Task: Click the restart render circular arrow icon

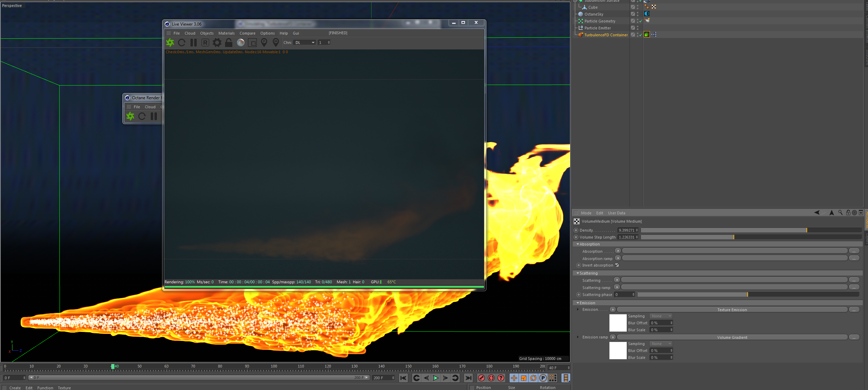Action: [x=182, y=43]
